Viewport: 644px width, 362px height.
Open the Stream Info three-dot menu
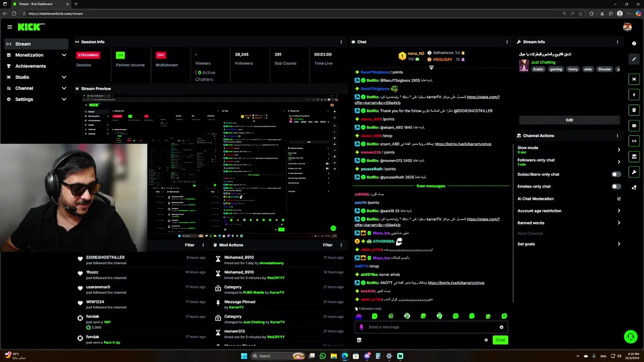coord(617,42)
